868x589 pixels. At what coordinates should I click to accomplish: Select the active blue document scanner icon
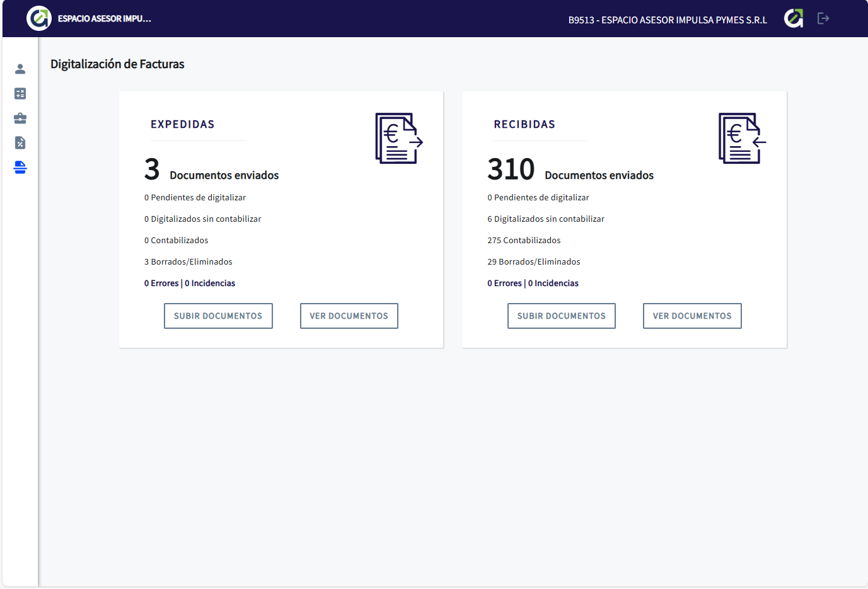point(20,168)
